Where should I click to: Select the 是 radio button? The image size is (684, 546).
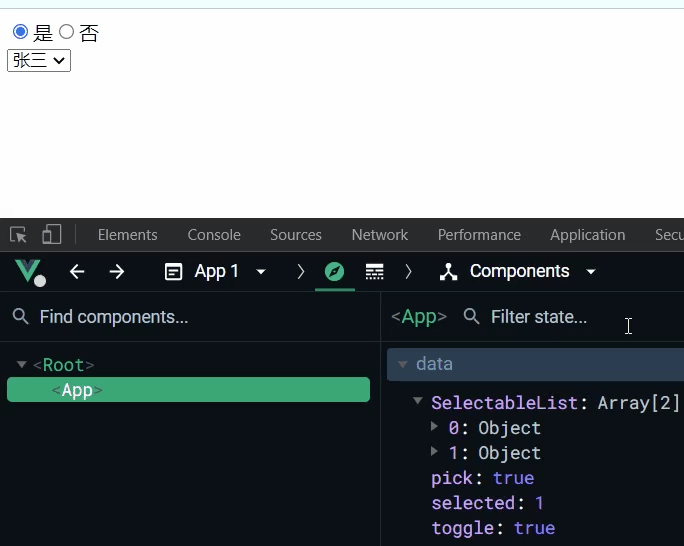[20, 32]
